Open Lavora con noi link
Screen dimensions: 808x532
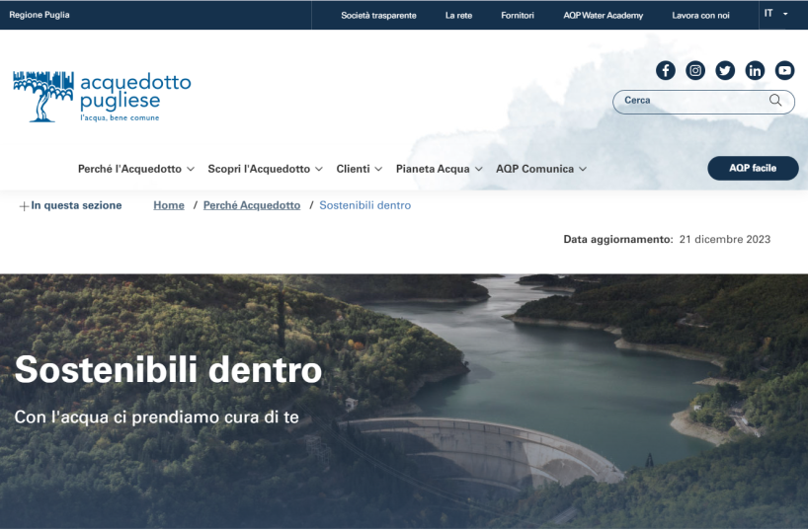coord(700,16)
